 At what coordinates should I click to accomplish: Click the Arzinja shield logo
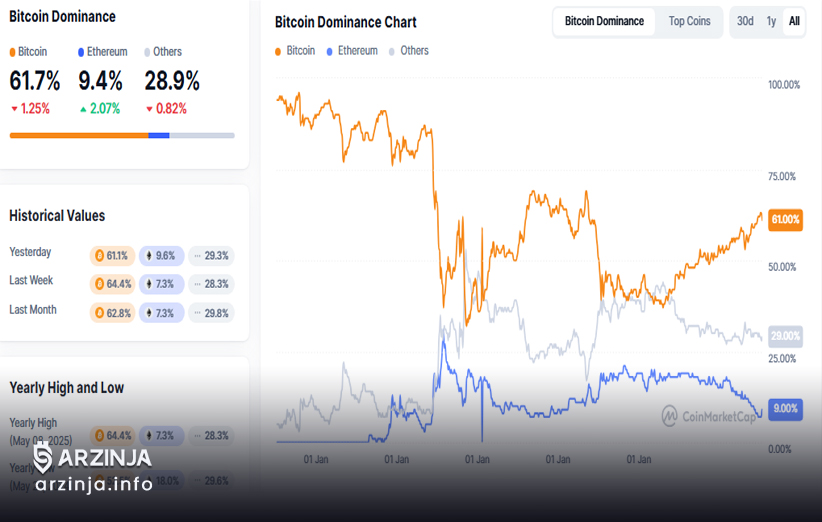coord(43,458)
